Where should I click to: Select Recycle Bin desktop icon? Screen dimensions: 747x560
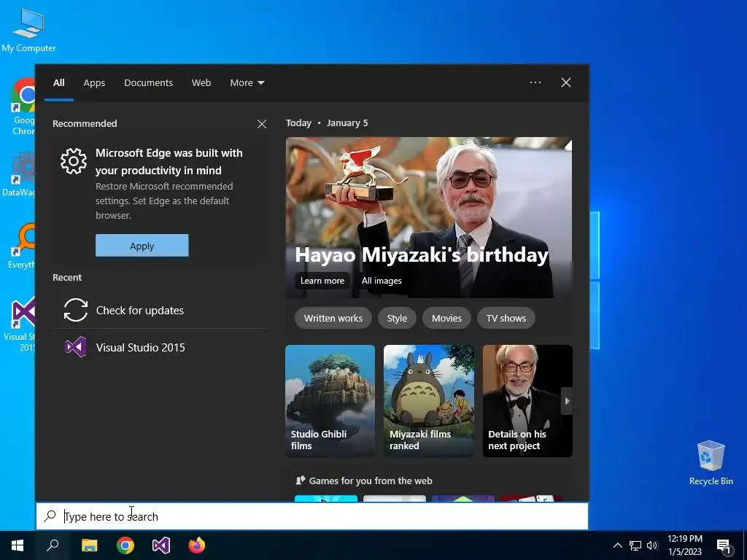(x=711, y=463)
